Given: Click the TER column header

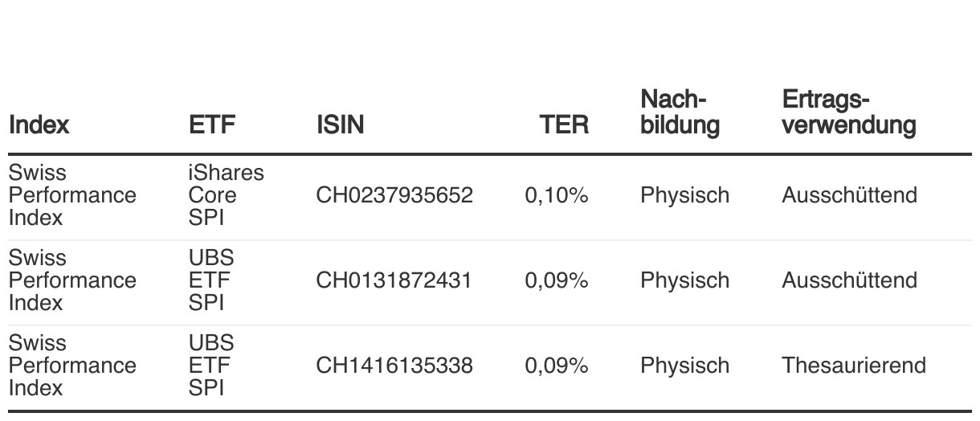Looking at the screenshot, I should (x=566, y=125).
